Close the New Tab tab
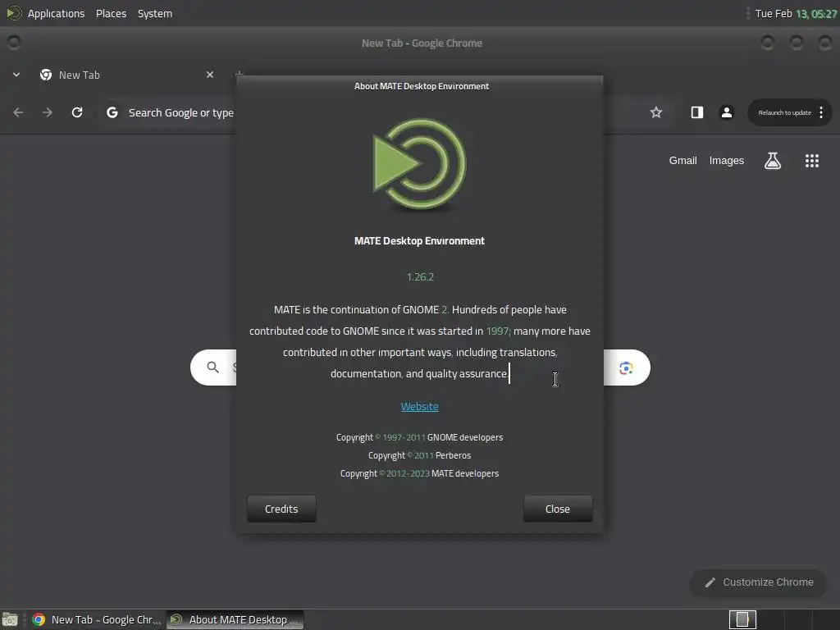The width and height of the screenshot is (840, 630). tap(210, 75)
